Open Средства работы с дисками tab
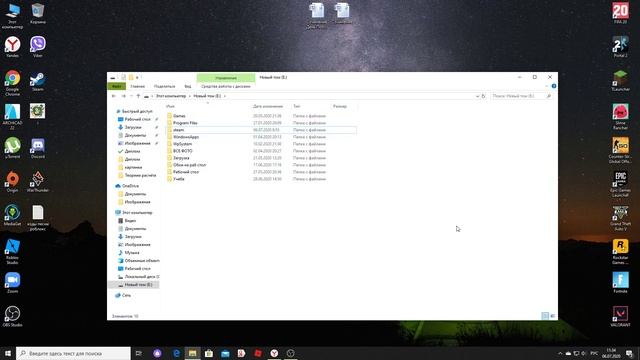640x360 pixels. [x=226, y=86]
